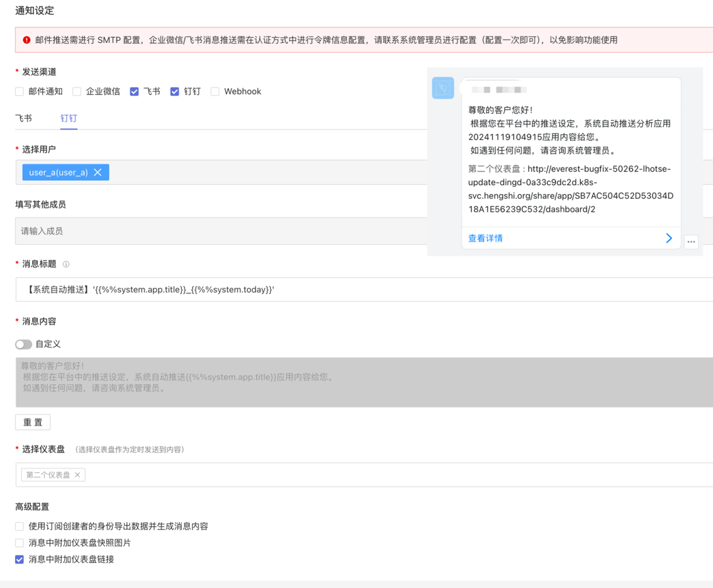
Task: Open the more options ellipsis on preview
Action: click(691, 242)
